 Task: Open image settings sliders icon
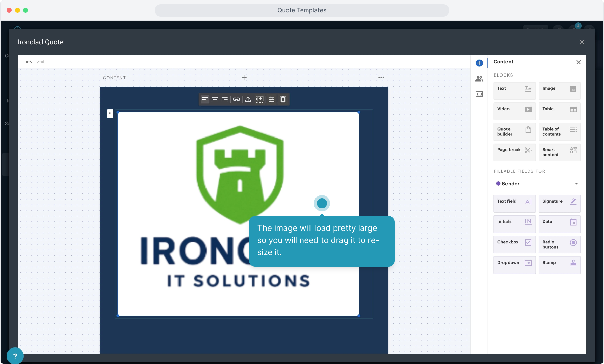coord(271,99)
